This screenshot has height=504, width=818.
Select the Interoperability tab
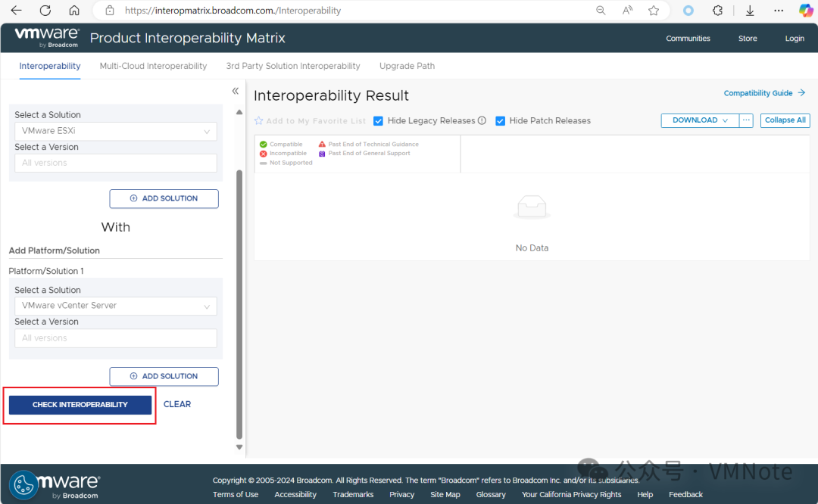[50, 66]
